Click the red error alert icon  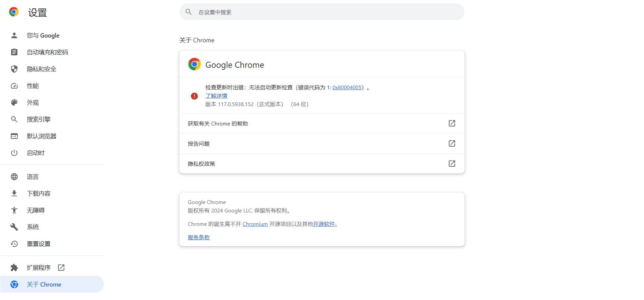(x=194, y=96)
